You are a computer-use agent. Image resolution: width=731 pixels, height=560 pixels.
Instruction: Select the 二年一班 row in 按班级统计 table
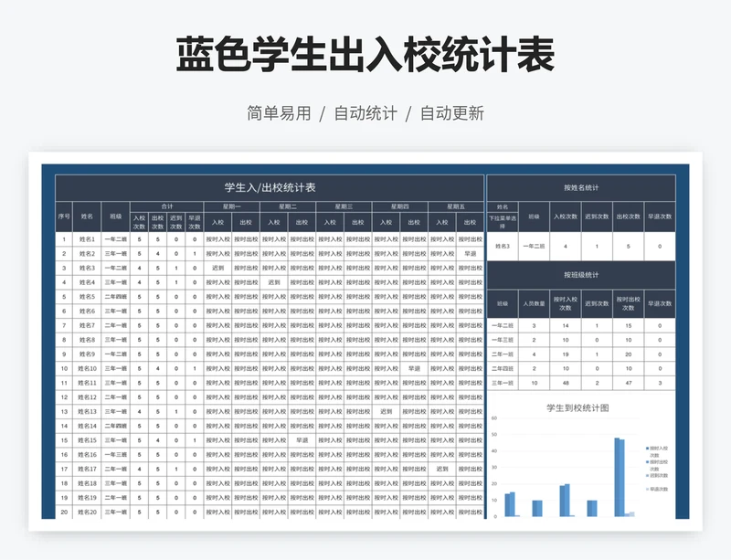pyautogui.click(x=581, y=354)
